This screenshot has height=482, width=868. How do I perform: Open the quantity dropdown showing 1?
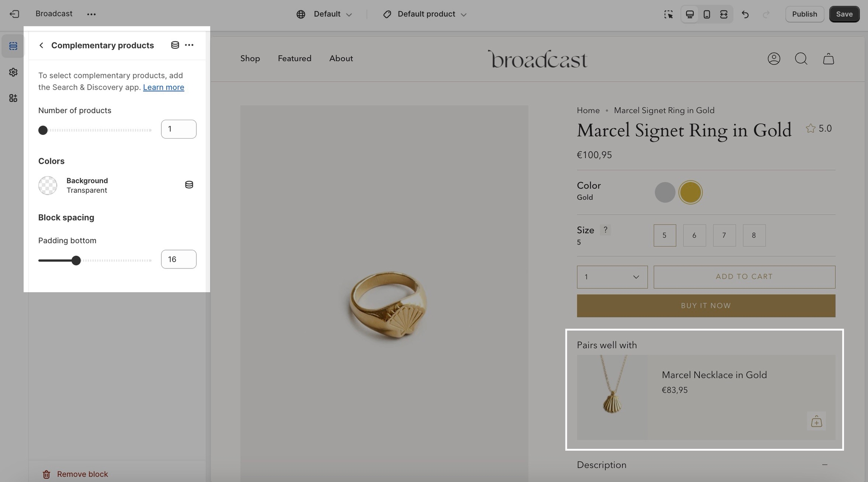(x=612, y=277)
